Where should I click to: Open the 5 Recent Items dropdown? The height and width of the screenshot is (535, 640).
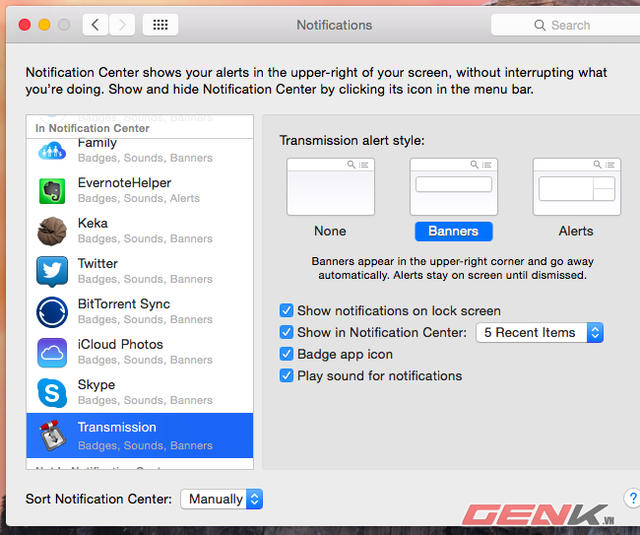click(540, 333)
